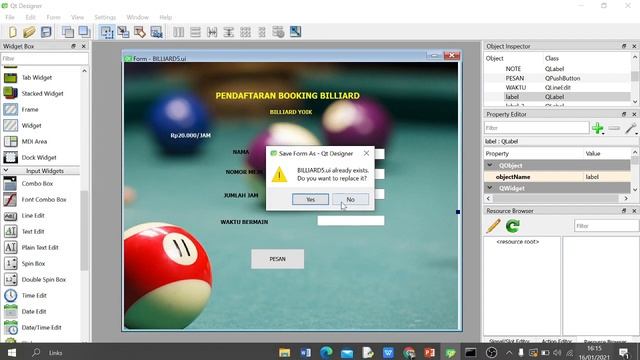640x360 pixels.
Task: Click Yes to replace BILLIARD5.ui
Action: coord(310,199)
